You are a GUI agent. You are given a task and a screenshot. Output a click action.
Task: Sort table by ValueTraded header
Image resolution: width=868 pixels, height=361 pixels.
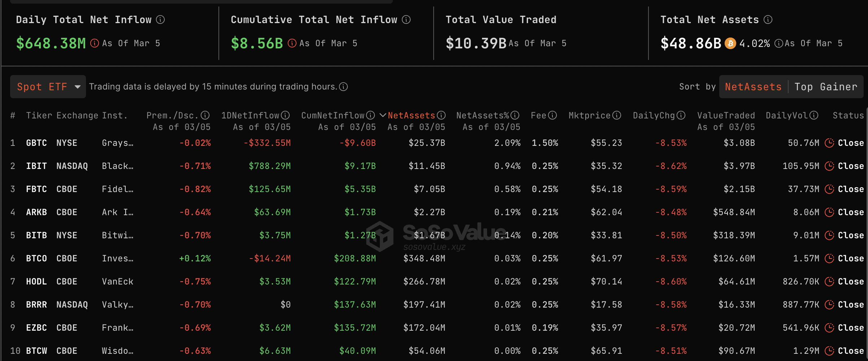pos(726,116)
